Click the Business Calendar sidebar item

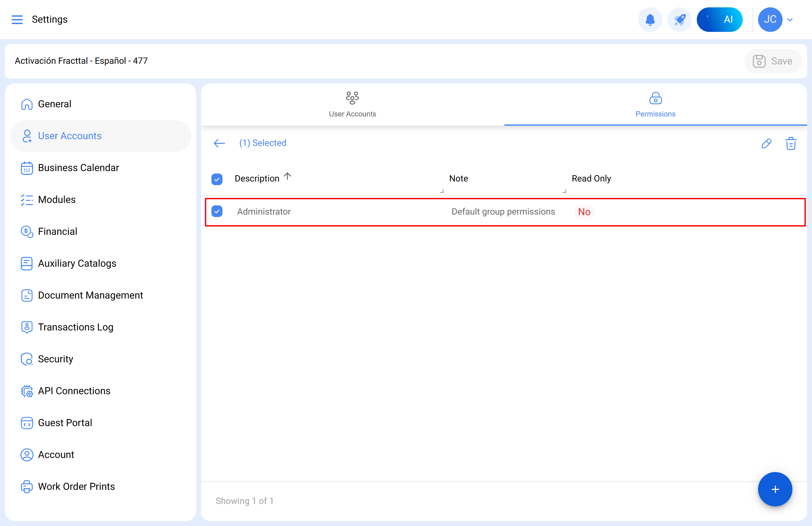pyautogui.click(x=78, y=168)
